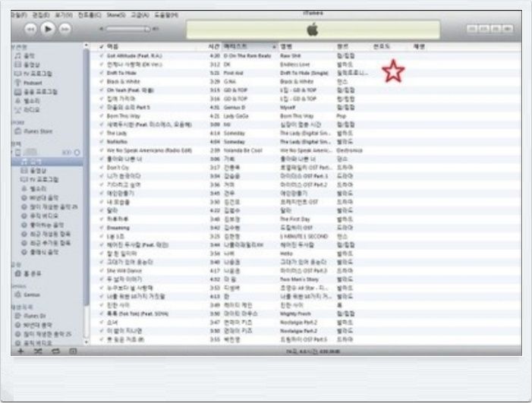
Task: Toggle all checkboxes via header checkmark
Action: tap(101, 47)
